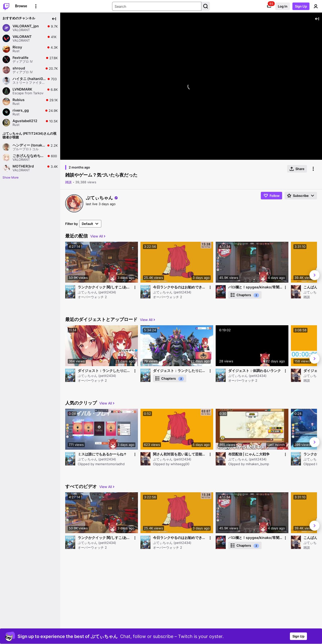This screenshot has height=644, width=322.
Task: Show next videos in すべてのビデオ carousel
Action: click(x=314, y=526)
